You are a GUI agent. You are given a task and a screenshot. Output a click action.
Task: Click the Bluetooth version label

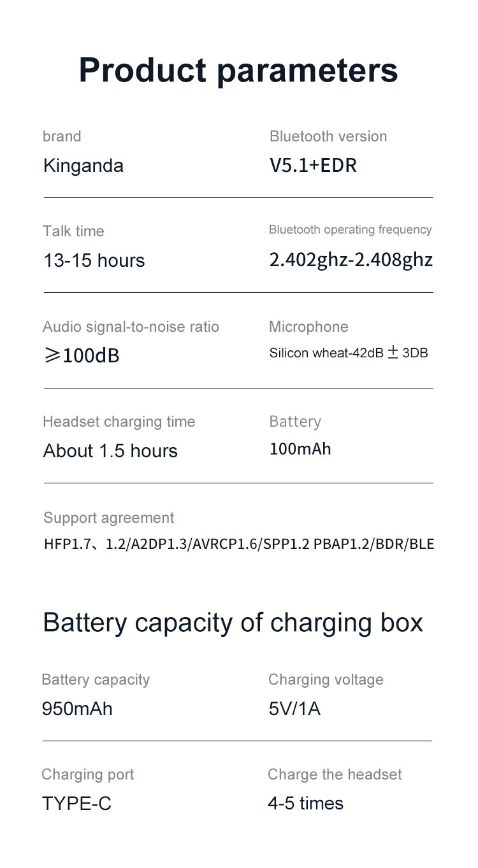point(328,136)
